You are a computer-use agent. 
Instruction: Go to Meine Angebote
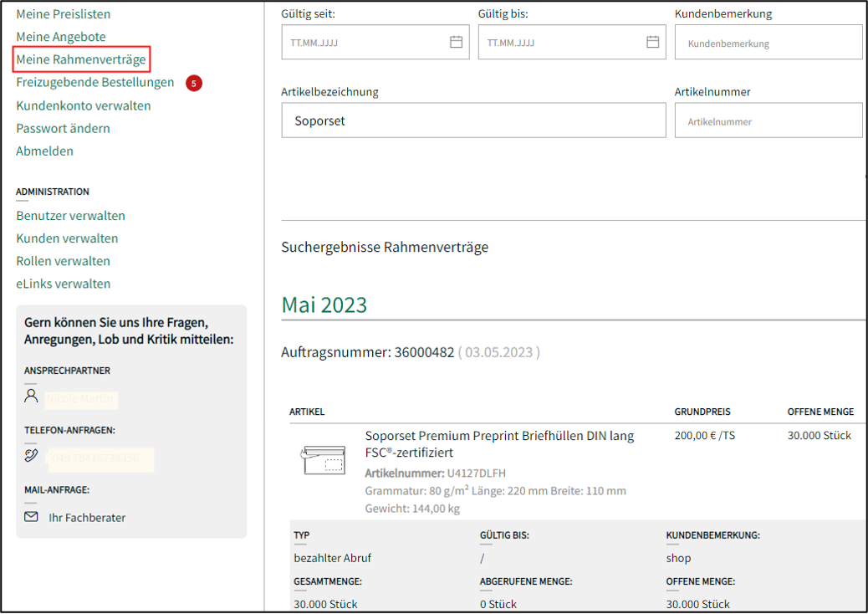[x=61, y=37]
